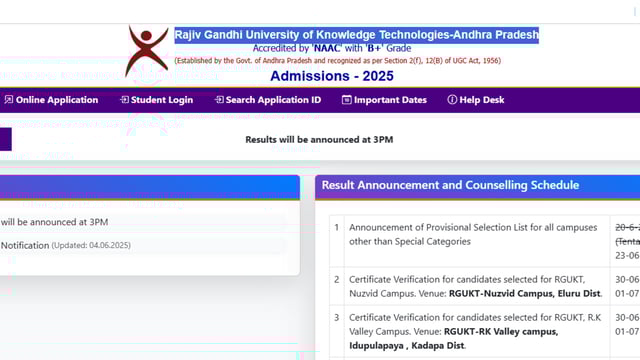Open the Online Application menu item
640x360 pixels.
[51, 100]
